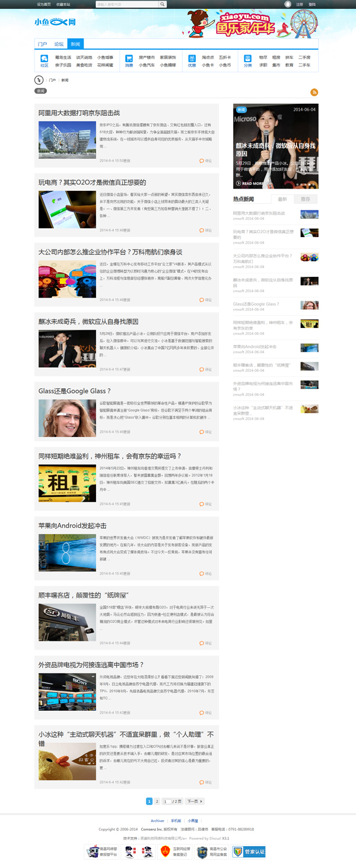The height and width of the screenshot is (868, 356).
Task: Click READ MORE on featured sidebar article
Action: (251, 183)
